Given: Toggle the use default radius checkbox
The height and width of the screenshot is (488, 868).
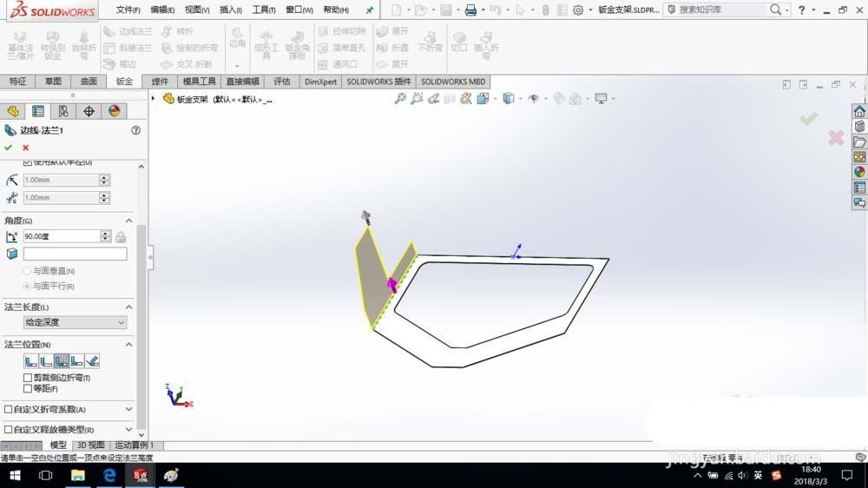Looking at the screenshot, I should 28,162.
